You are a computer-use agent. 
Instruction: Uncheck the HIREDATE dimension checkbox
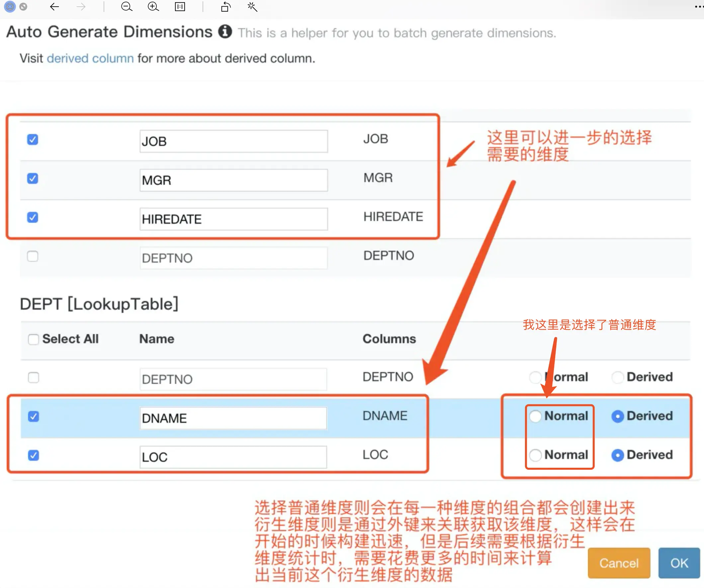coord(33,217)
